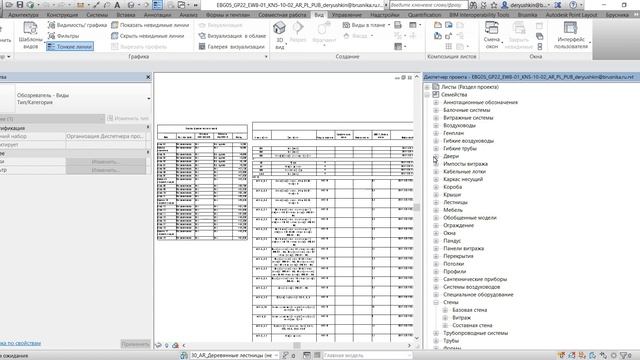This screenshot has height=360, width=640.
Task: Click the Communication Center binoculars icon
Action: (x=473, y=5)
